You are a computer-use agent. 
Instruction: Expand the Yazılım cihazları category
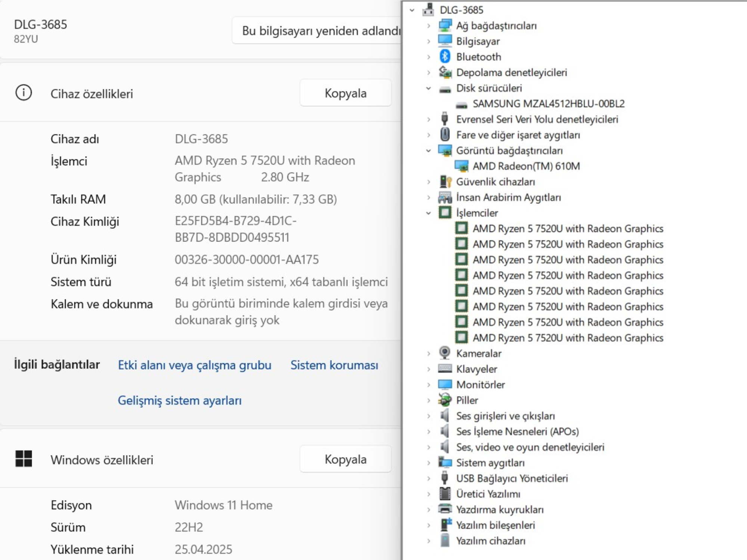pyautogui.click(x=429, y=541)
